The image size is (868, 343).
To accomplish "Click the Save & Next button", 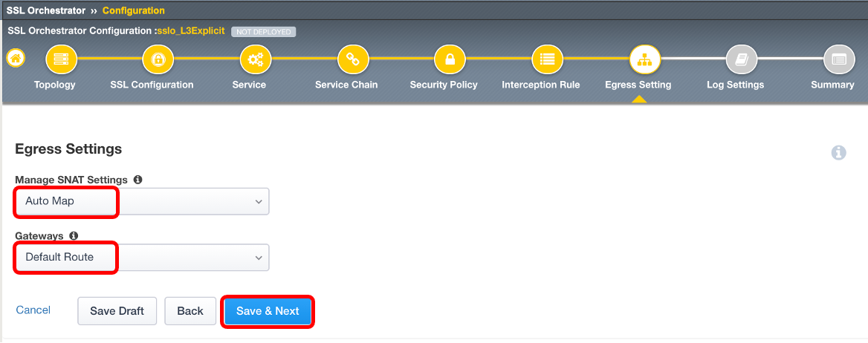I will [268, 311].
